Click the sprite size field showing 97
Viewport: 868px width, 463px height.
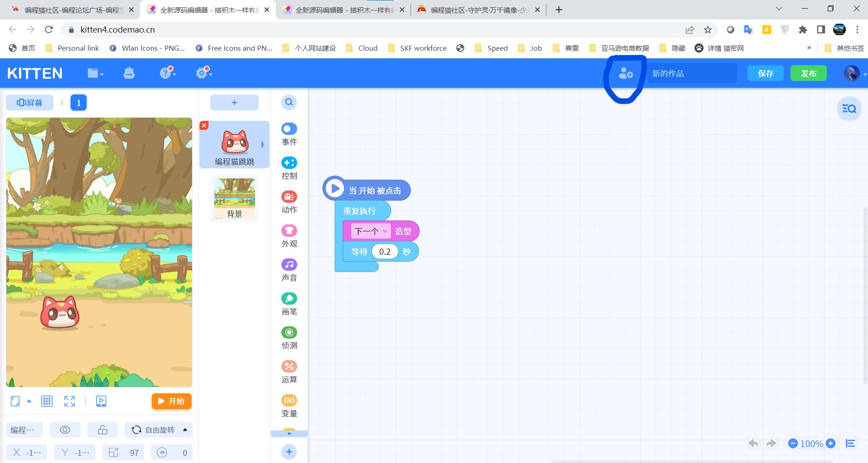tap(123, 453)
